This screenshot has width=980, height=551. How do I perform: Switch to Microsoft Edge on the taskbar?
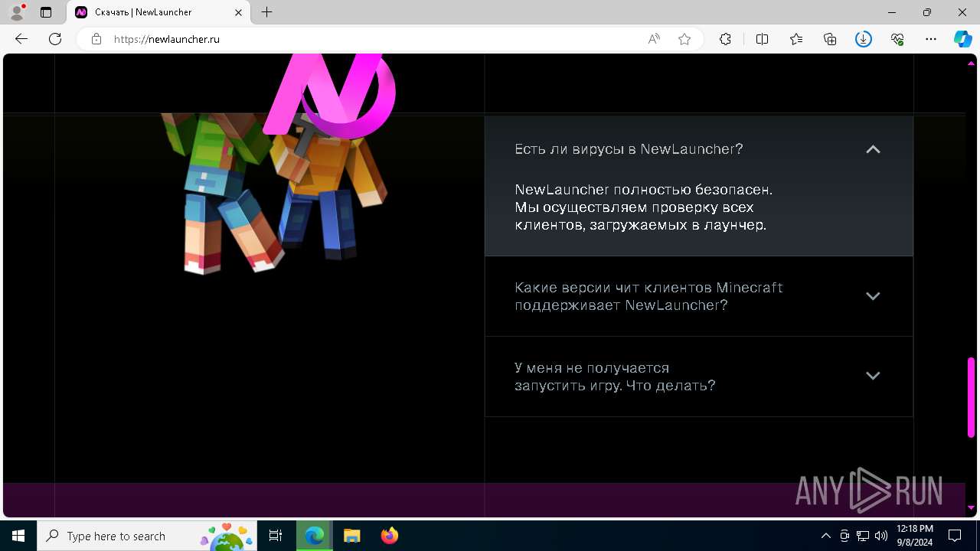pos(315,536)
